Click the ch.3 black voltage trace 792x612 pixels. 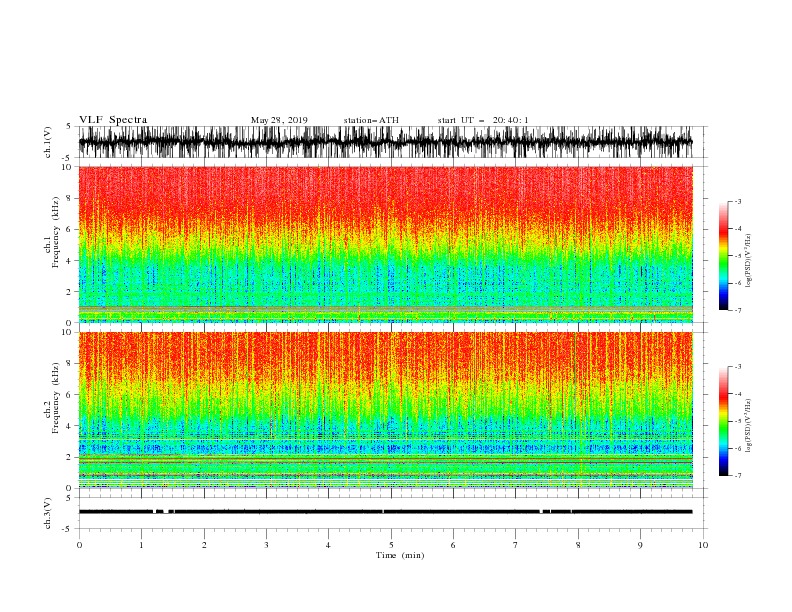tap(385, 512)
